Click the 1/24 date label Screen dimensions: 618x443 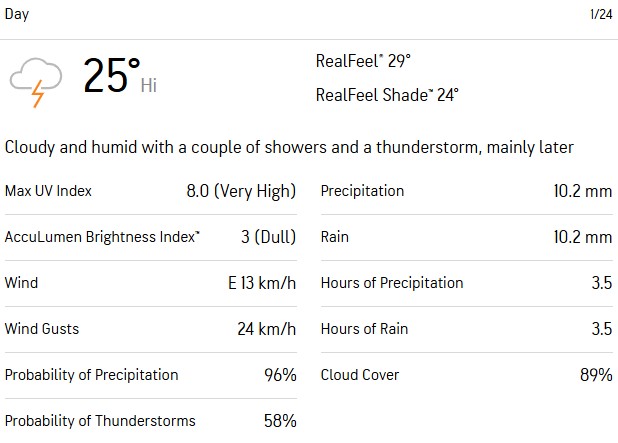click(600, 14)
